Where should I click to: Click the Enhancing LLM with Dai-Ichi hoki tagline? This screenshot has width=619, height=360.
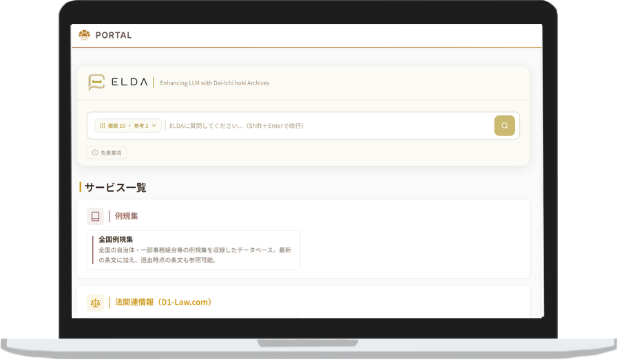pos(214,83)
